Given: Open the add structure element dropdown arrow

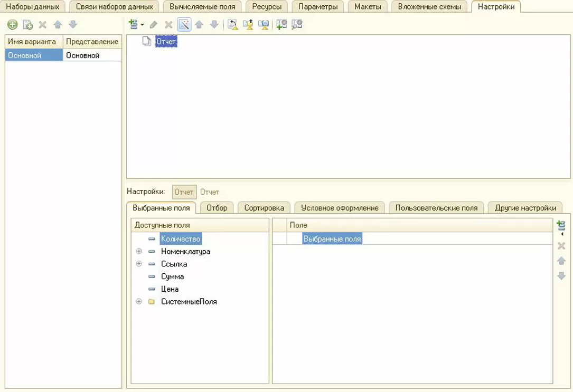Looking at the screenshot, I should point(142,25).
